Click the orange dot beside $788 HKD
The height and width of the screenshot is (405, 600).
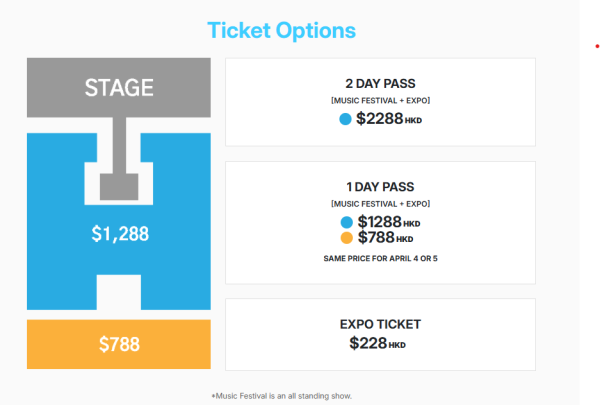tap(346, 238)
